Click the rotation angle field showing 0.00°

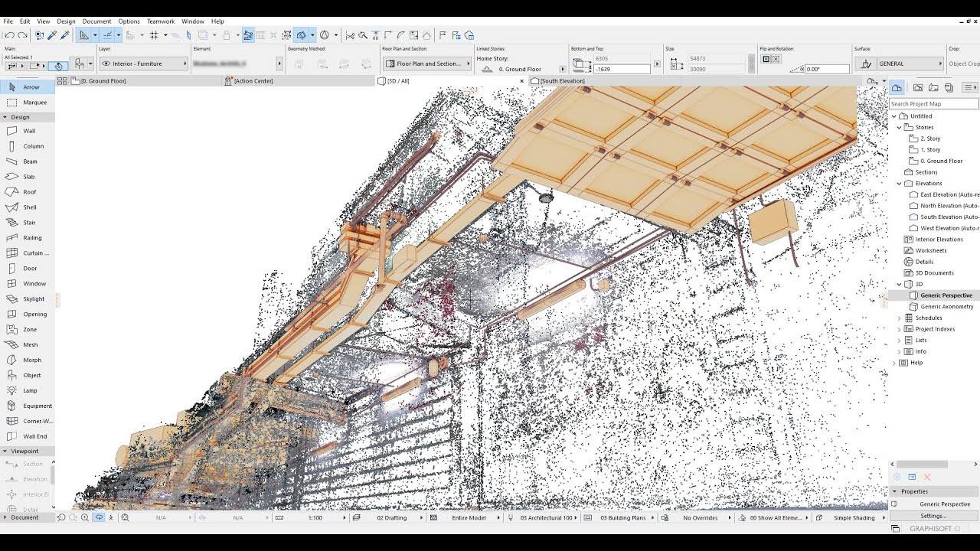pyautogui.click(x=827, y=69)
